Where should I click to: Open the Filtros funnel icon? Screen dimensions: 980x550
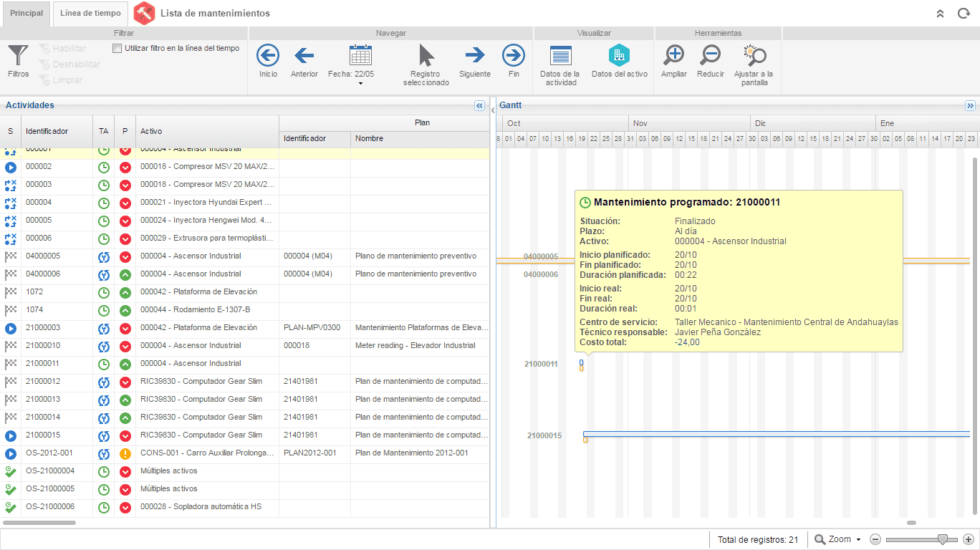(x=18, y=56)
